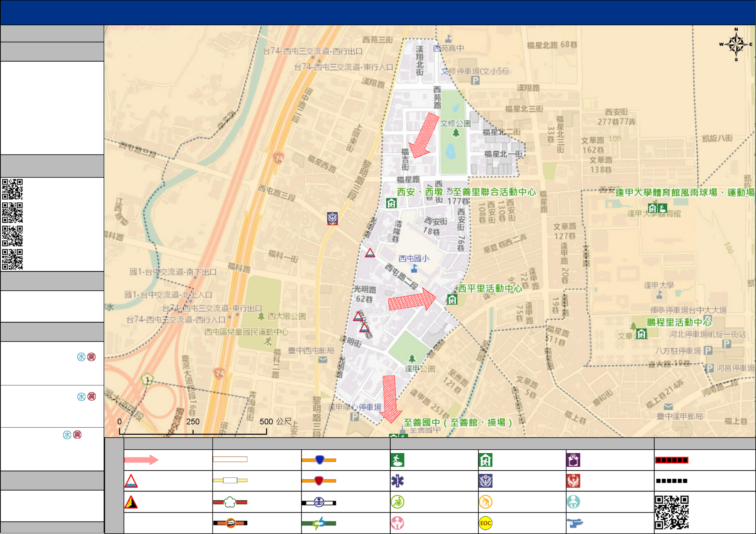Image resolution: width=756 pixels, height=534 pixels.
Task: Click the tree icon at 逢甲公園
Action: point(412,358)
